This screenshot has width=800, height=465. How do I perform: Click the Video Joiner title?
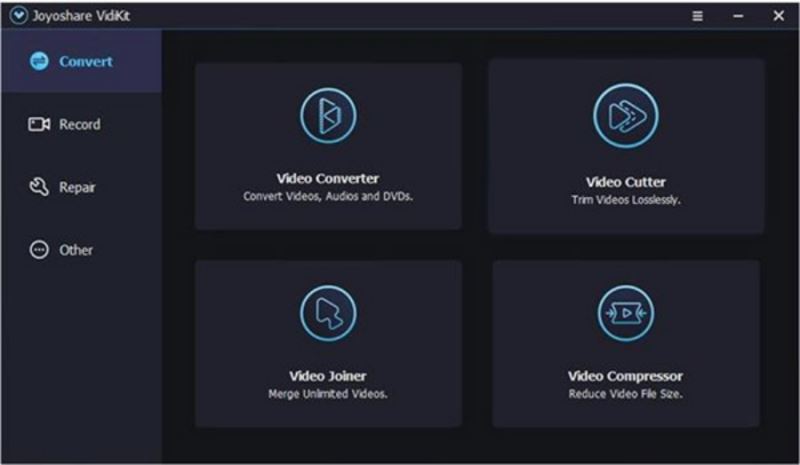pos(328,376)
